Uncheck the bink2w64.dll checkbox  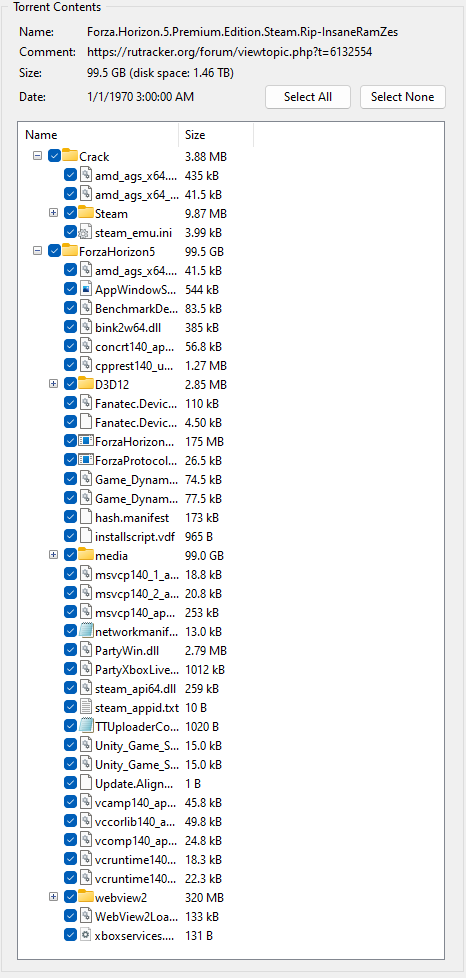click(70, 327)
